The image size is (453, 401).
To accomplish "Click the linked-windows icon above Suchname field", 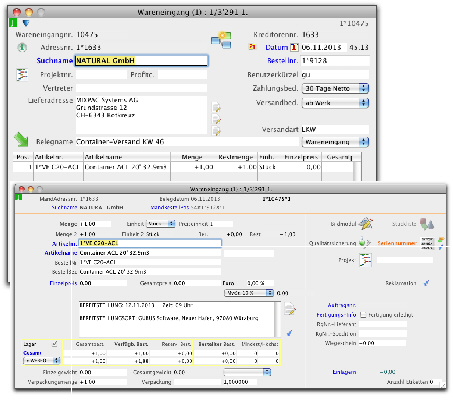I will [221, 40].
